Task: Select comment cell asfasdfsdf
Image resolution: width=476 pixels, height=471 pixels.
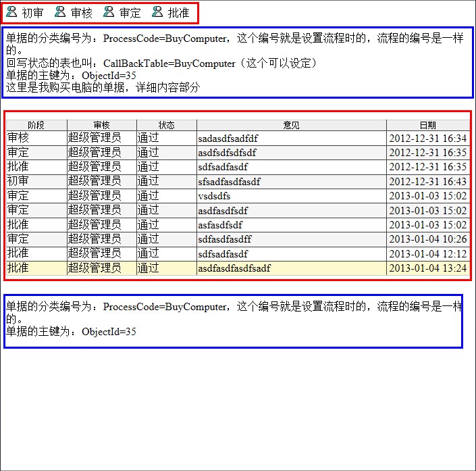Action: (292, 225)
